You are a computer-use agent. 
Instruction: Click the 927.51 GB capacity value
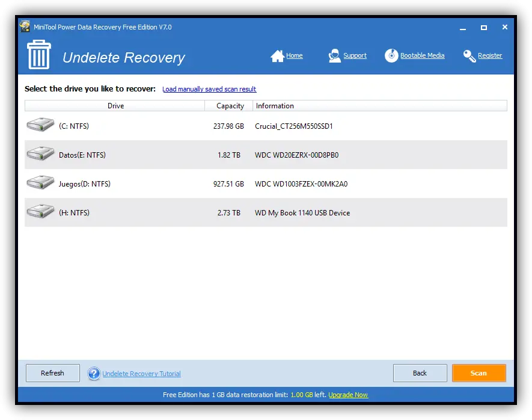tap(228, 184)
